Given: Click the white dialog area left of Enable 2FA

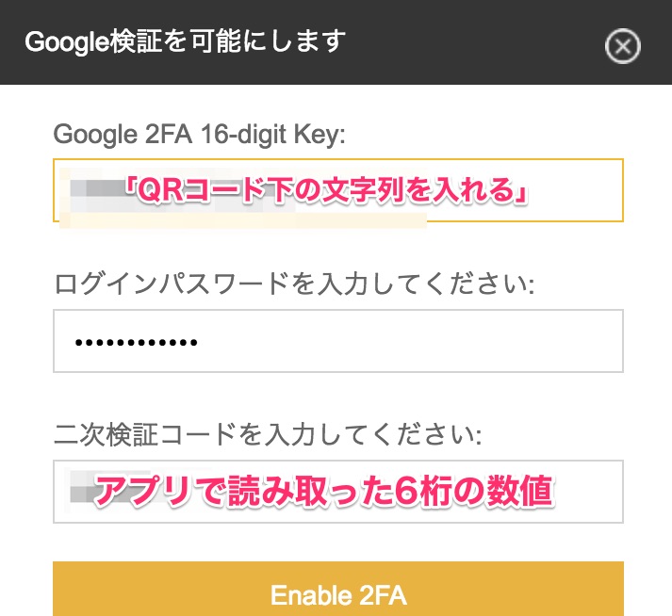Looking at the screenshot, I should click(x=26, y=589).
